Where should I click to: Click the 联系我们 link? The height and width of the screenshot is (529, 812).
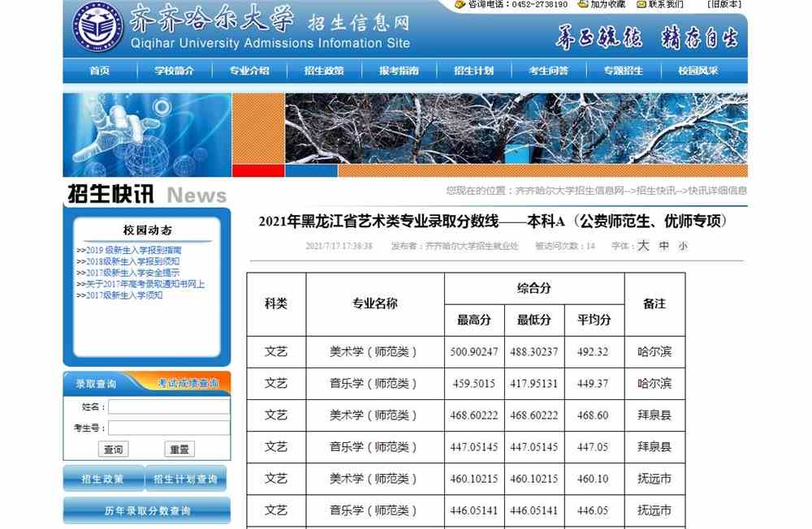click(666, 4)
